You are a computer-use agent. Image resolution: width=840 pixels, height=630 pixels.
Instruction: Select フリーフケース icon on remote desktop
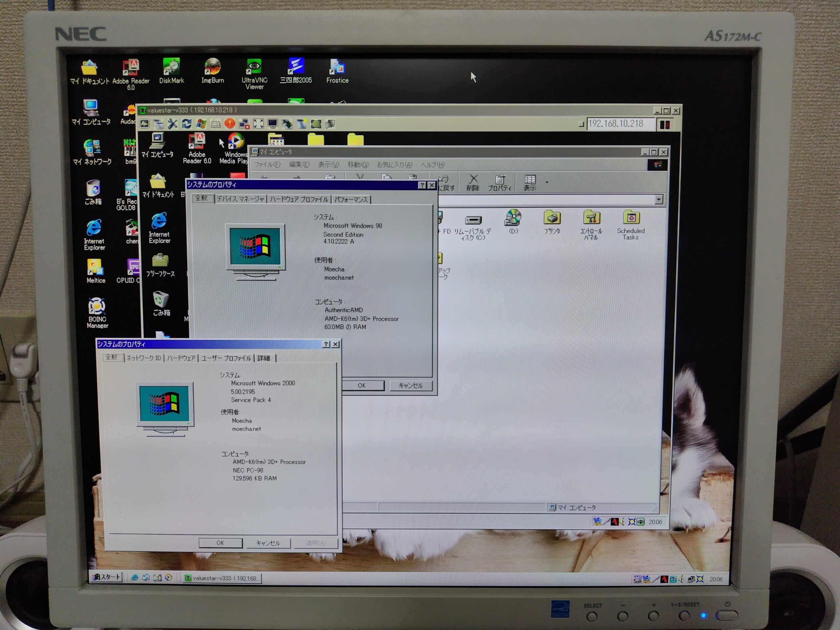click(x=160, y=265)
